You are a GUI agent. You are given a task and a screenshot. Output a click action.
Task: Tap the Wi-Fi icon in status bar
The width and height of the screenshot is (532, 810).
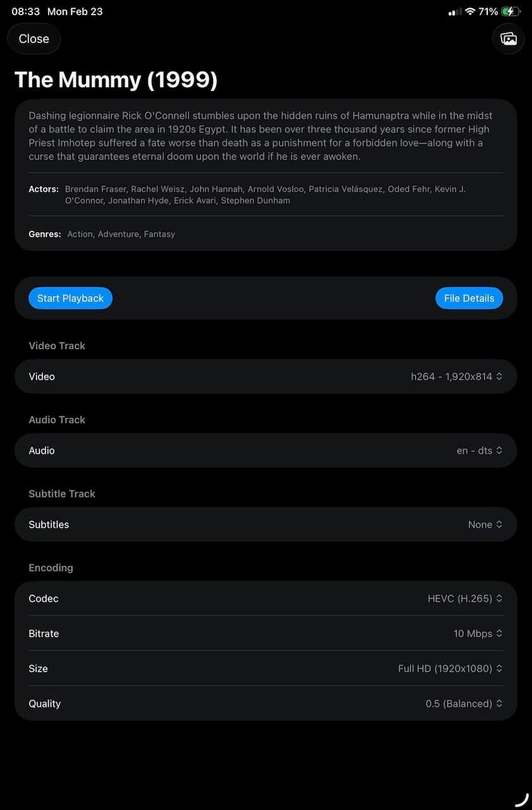470,11
